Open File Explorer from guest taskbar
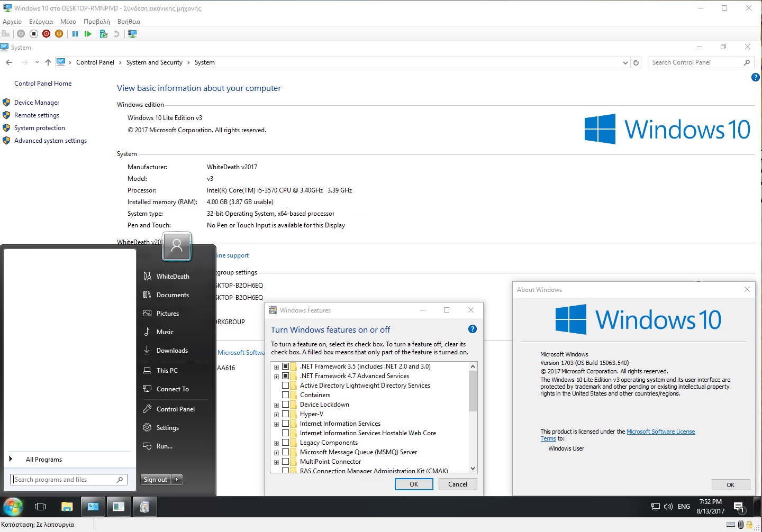This screenshot has width=762, height=532. (67, 507)
